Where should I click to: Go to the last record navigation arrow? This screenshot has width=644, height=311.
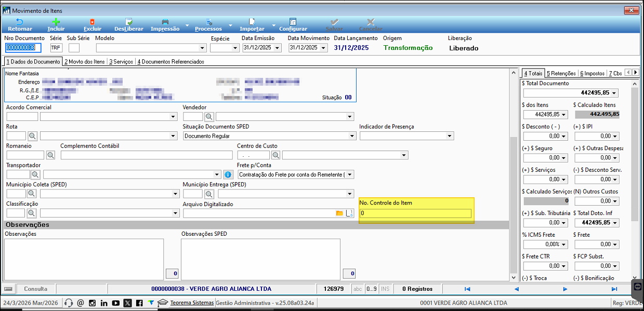[614, 289]
